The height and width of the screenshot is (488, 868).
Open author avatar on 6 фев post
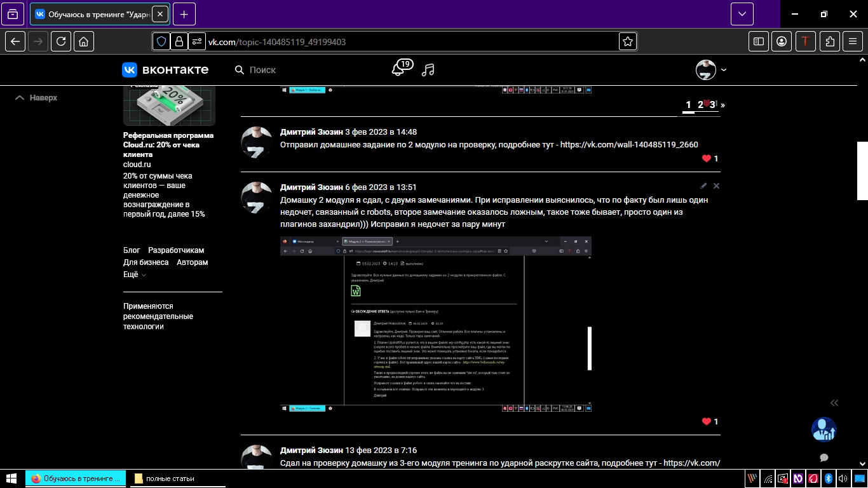(257, 198)
